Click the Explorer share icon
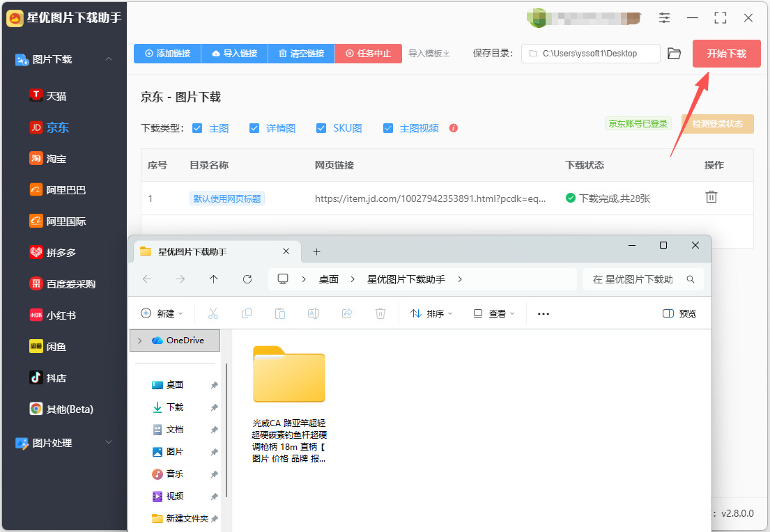This screenshot has width=770, height=532. pyautogui.click(x=347, y=313)
